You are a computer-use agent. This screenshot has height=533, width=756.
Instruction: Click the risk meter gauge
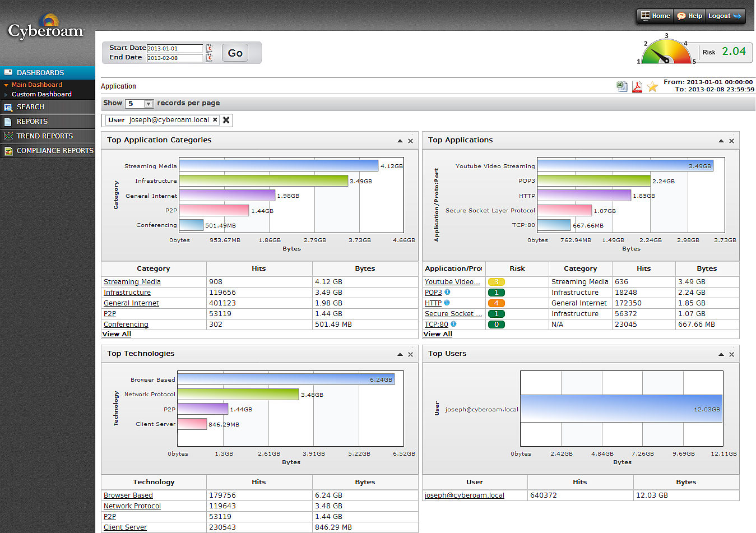[x=666, y=52]
